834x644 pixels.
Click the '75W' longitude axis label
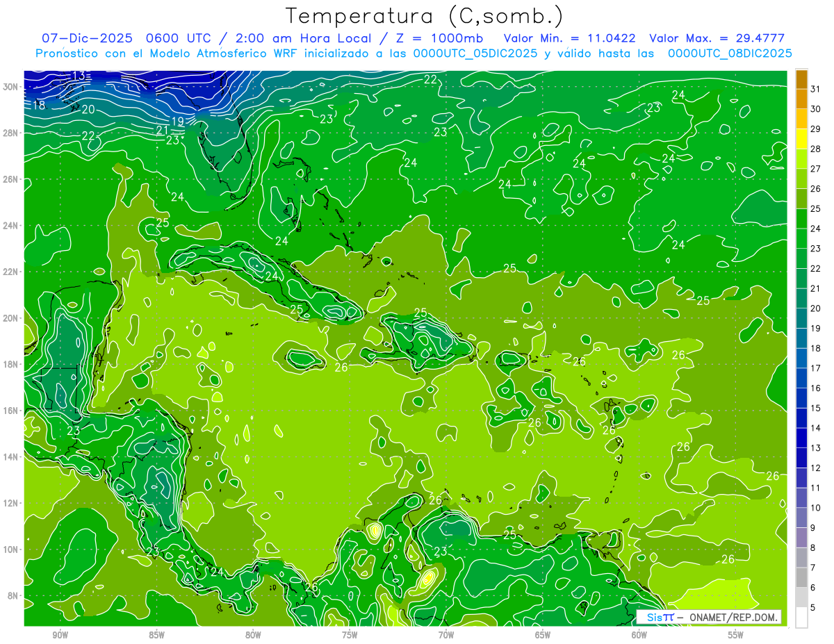pos(350,635)
